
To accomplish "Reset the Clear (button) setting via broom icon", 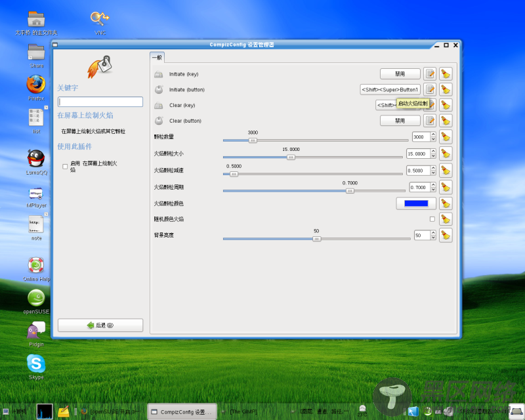I will click(x=446, y=121).
